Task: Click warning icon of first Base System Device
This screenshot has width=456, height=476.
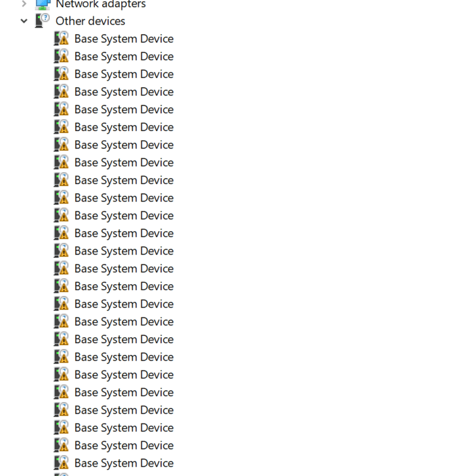Action: [61, 39]
